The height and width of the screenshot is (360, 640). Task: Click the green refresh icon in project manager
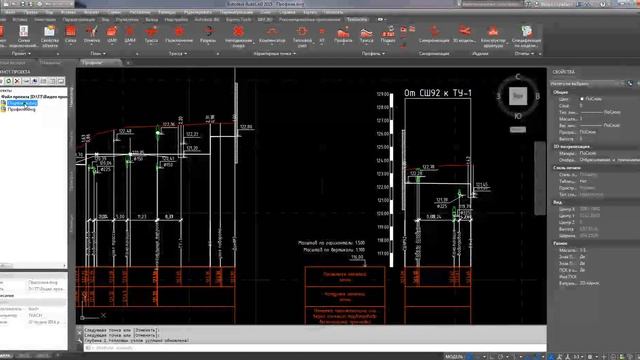[x=8, y=81]
